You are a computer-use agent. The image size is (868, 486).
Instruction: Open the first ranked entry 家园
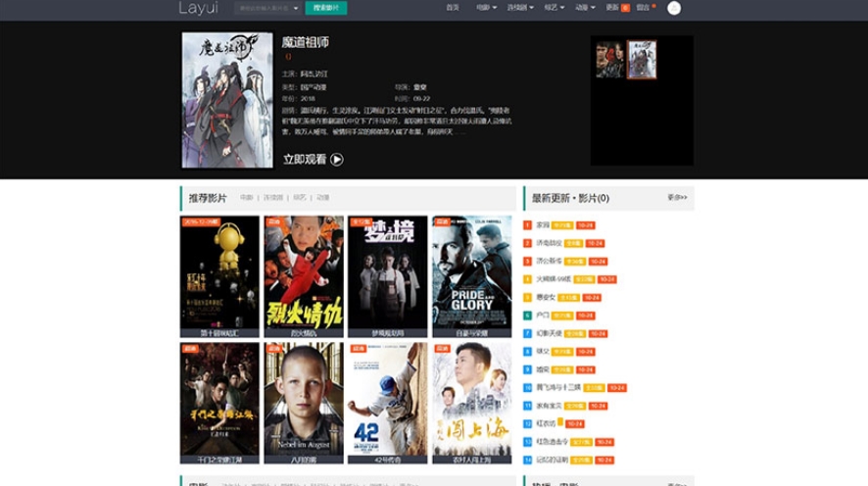point(543,225)
